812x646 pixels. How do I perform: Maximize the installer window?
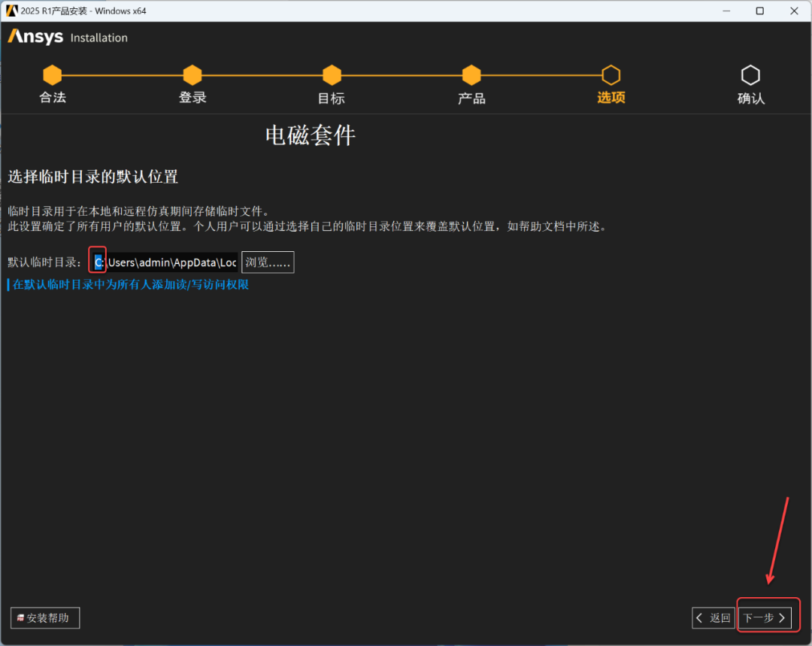(759, 11)
